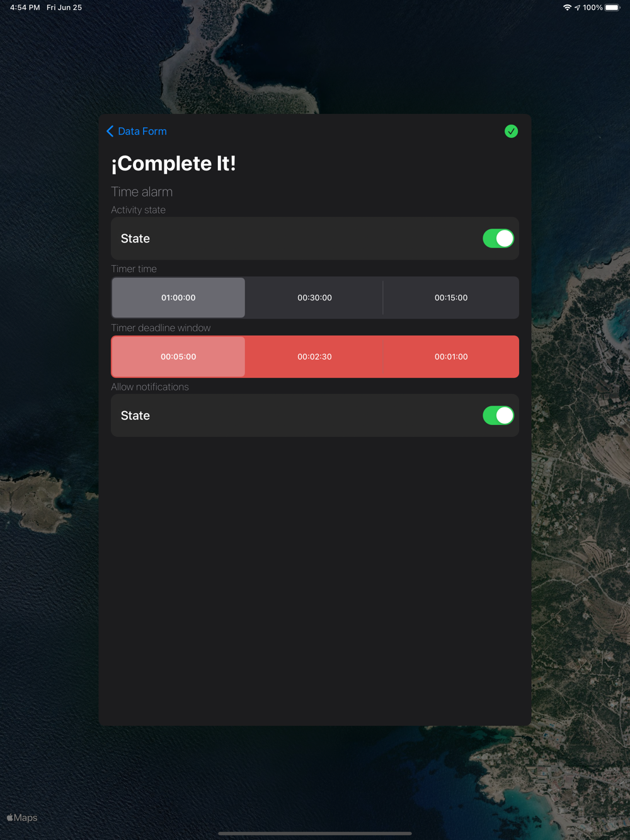The image size is (630, 840).
Task: Click the Allow notifications label
Action: click(150, 387)
